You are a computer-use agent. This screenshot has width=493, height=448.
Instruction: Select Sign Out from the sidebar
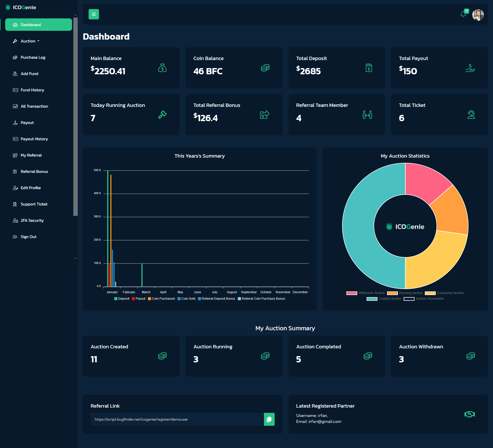pos(28,236)
